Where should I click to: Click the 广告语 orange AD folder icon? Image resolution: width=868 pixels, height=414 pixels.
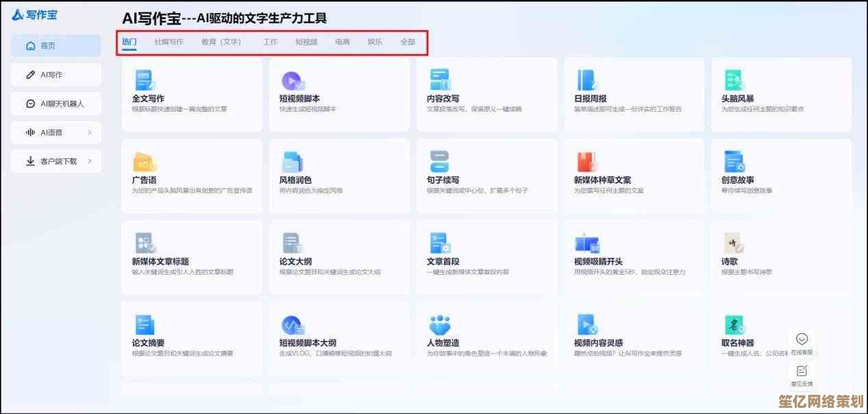[x=145, y=162]
